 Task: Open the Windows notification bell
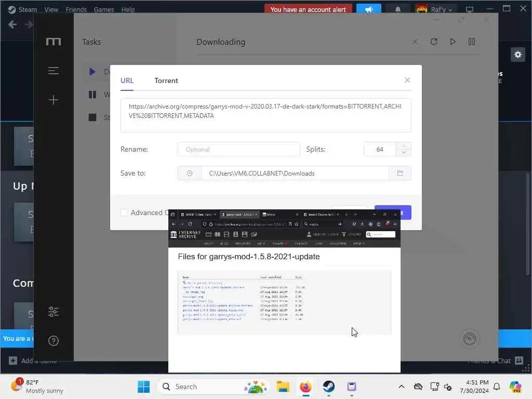click(497, 387)
